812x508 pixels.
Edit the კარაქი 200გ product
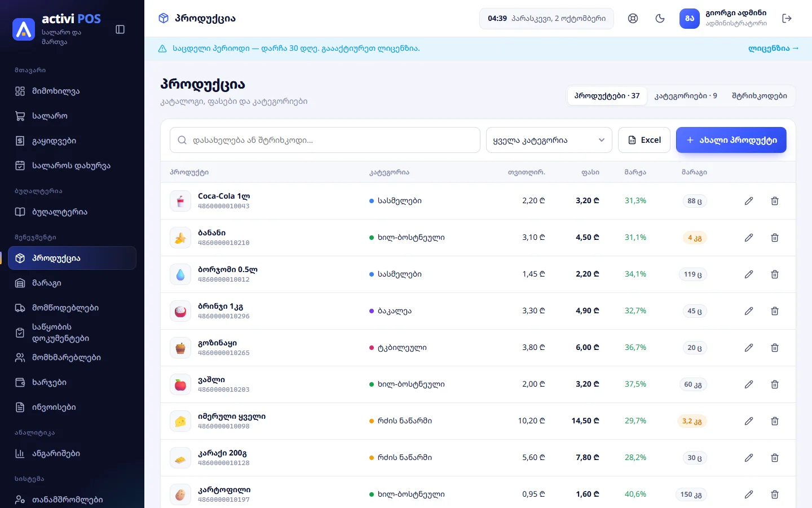coord(749,458)
